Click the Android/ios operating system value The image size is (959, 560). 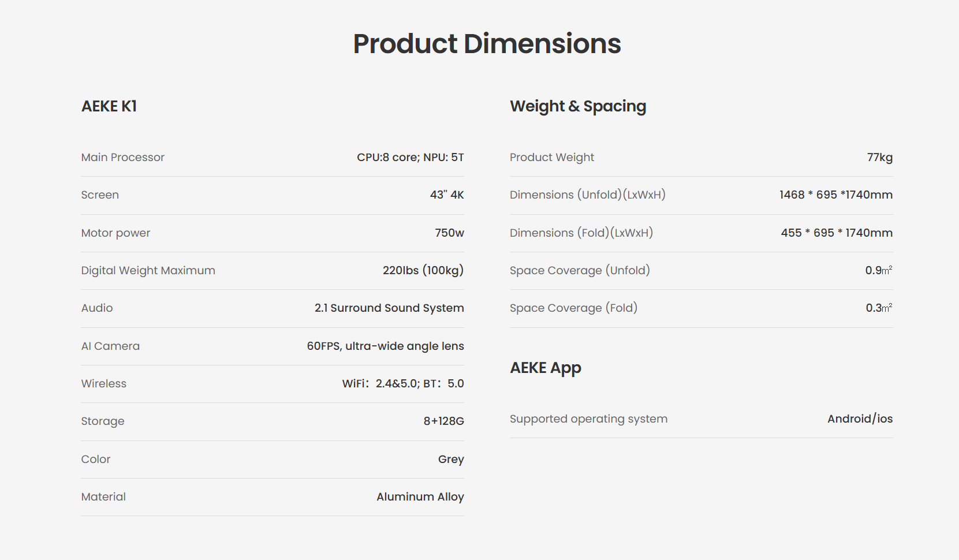click(860, 419)
